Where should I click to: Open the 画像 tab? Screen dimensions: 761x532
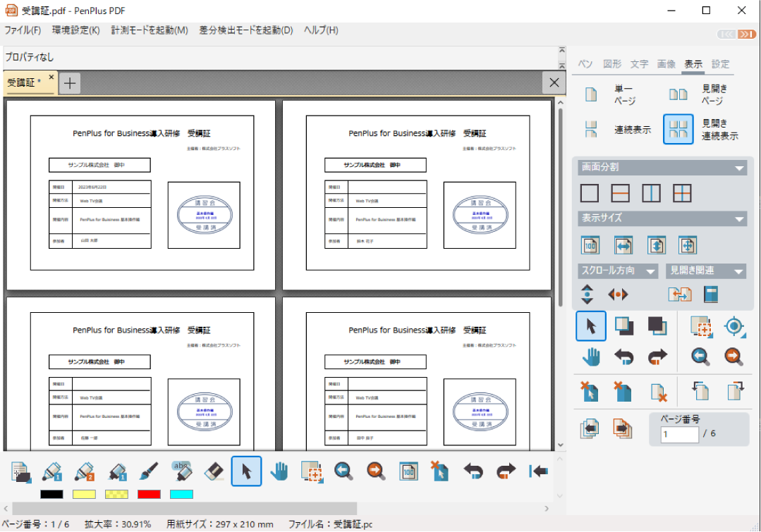[666, 64]
